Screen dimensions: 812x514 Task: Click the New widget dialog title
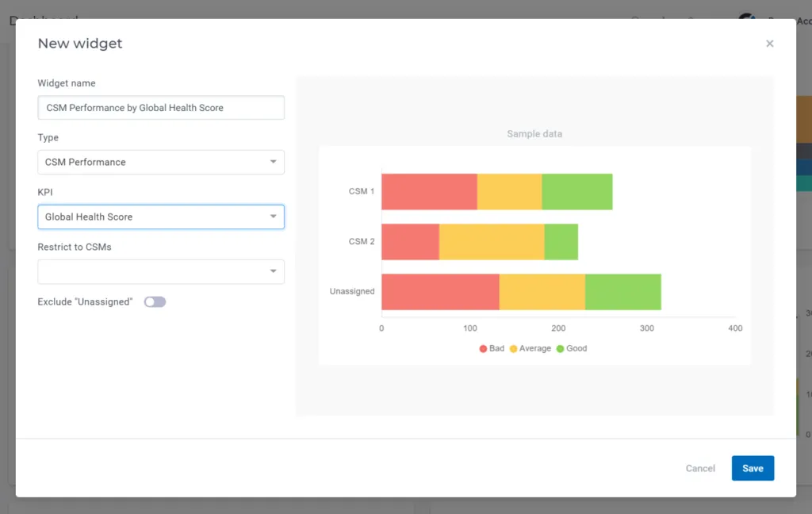click(80, 44)
